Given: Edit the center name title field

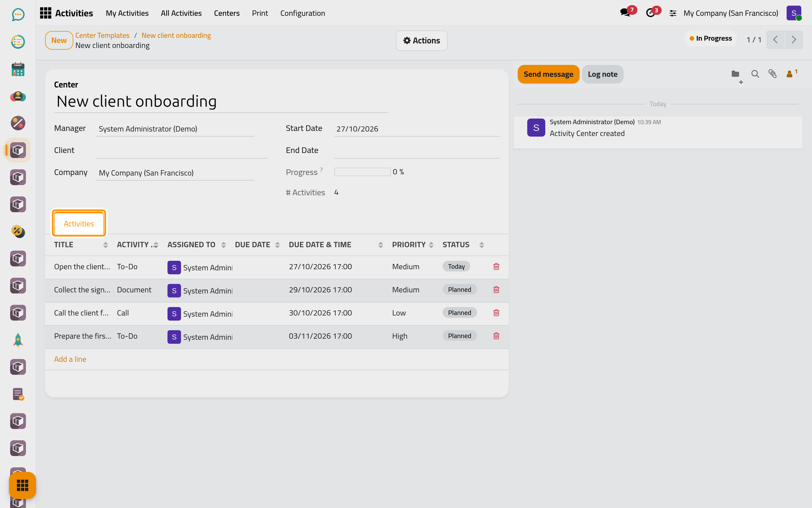Looking at the screenshot, I should click(x=221, y=102).
